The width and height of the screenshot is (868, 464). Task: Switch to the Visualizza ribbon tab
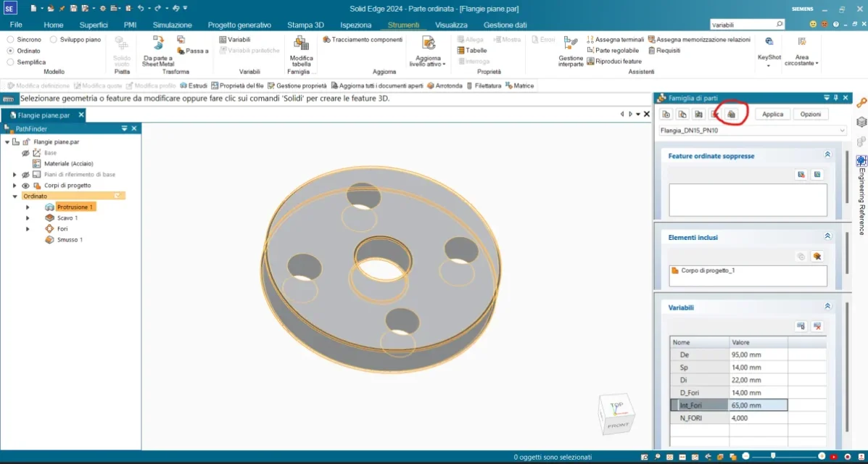pyautogui.click(x=451, y=25)
